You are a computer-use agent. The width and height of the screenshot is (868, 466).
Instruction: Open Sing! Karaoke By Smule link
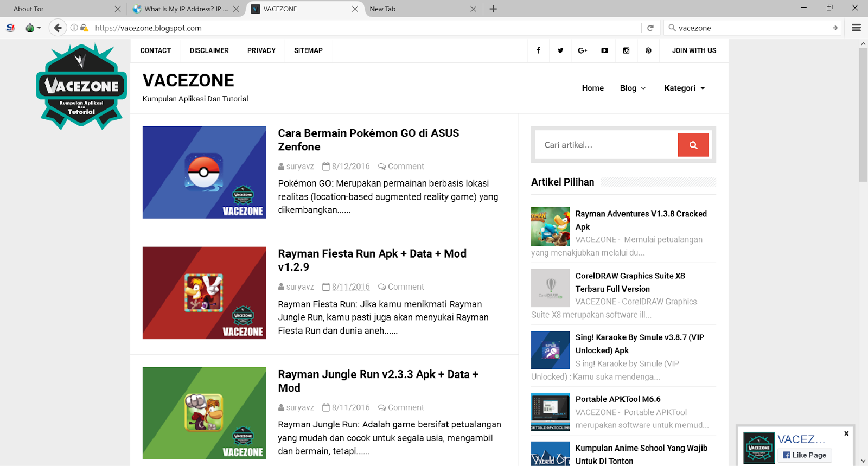tap(640, 344)
